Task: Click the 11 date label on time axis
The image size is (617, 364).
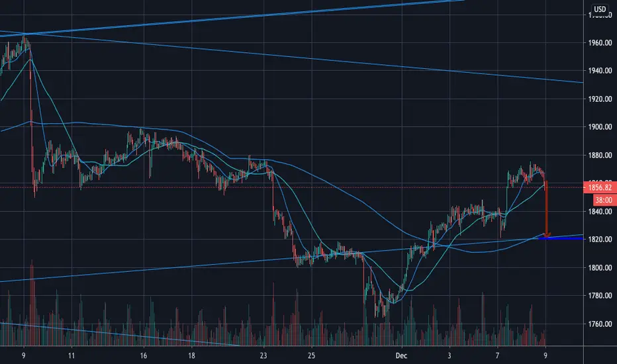Action: point(71,356)
